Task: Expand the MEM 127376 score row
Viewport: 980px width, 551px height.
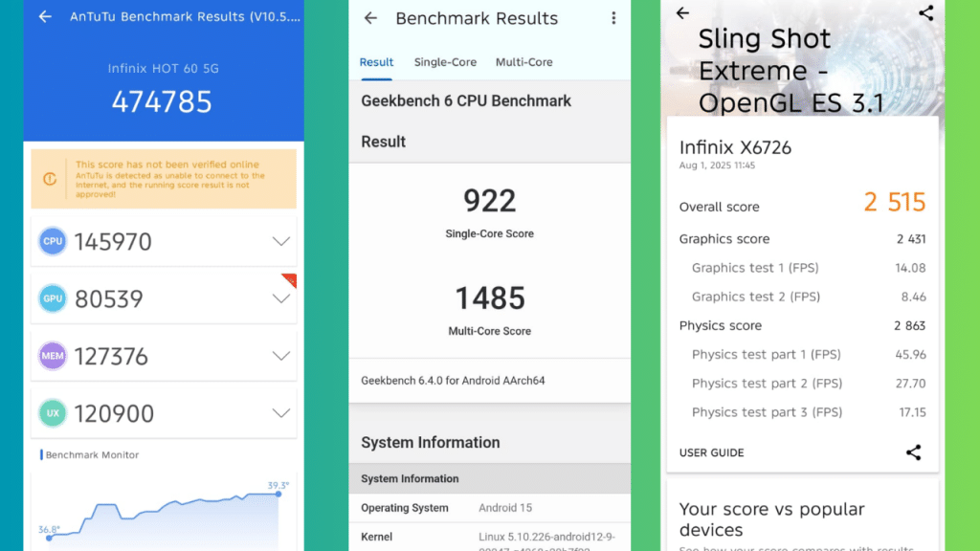Action: point(281,356)
